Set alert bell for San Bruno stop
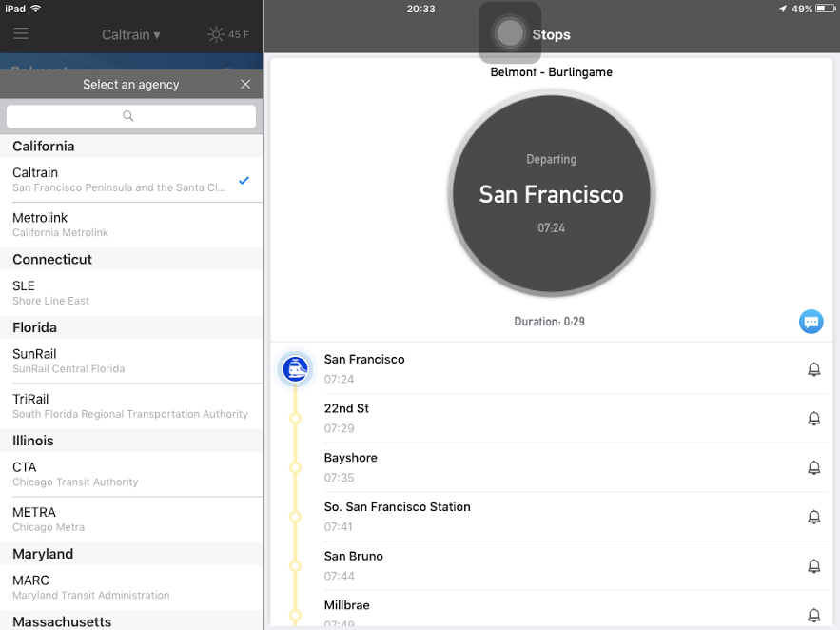The image size is (840, 630). 813,566
